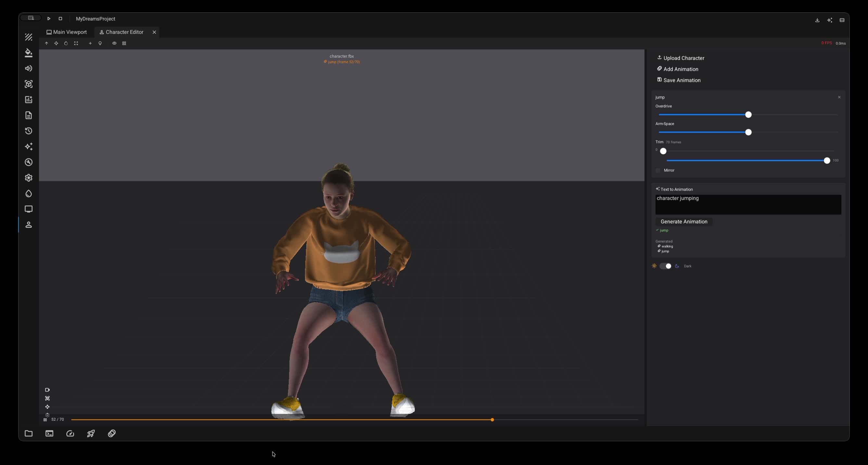
Task: Toggle the Dark theme switch
Action: pos(666,266)
